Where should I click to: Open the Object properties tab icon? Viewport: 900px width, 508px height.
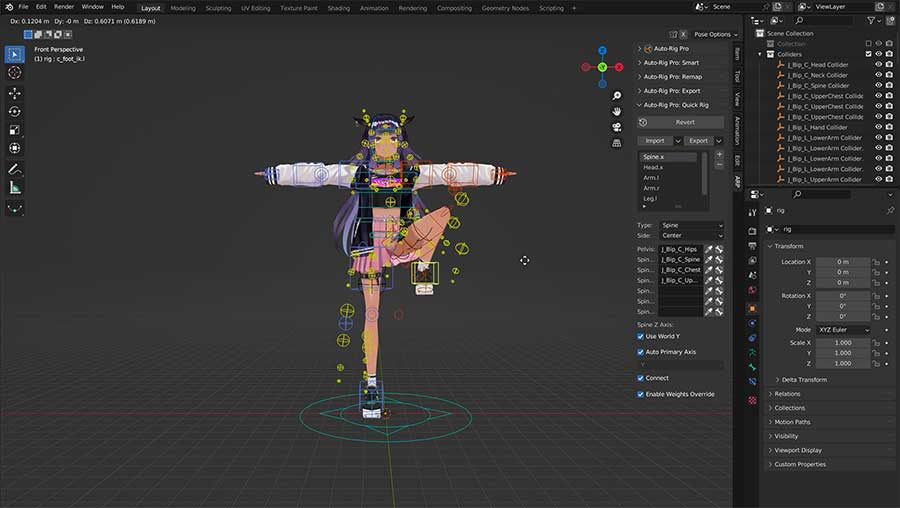[752, 308]
